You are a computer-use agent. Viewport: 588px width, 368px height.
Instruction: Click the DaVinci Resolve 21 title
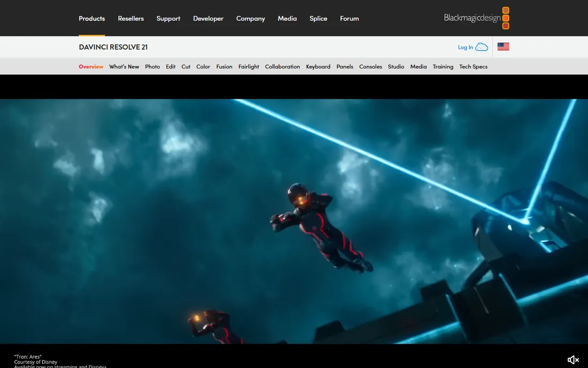pyautogui.click(x=113, y=47)
